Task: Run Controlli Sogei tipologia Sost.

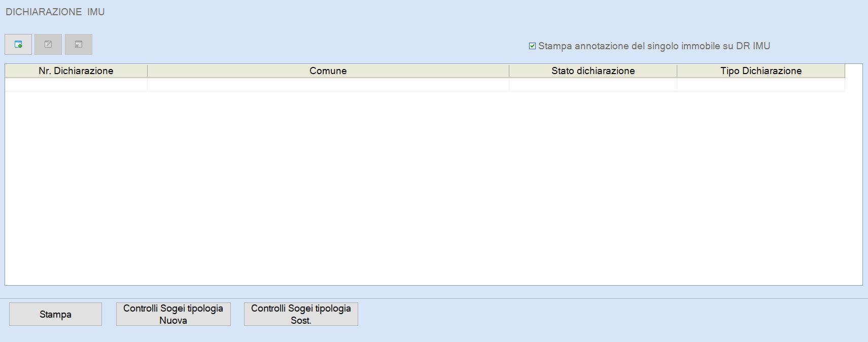Action: tap(301, 314)
